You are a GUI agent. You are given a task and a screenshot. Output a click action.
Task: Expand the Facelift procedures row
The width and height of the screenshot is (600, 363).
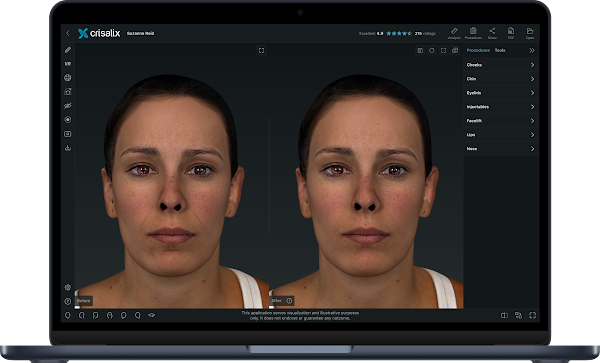coord(501,121)
